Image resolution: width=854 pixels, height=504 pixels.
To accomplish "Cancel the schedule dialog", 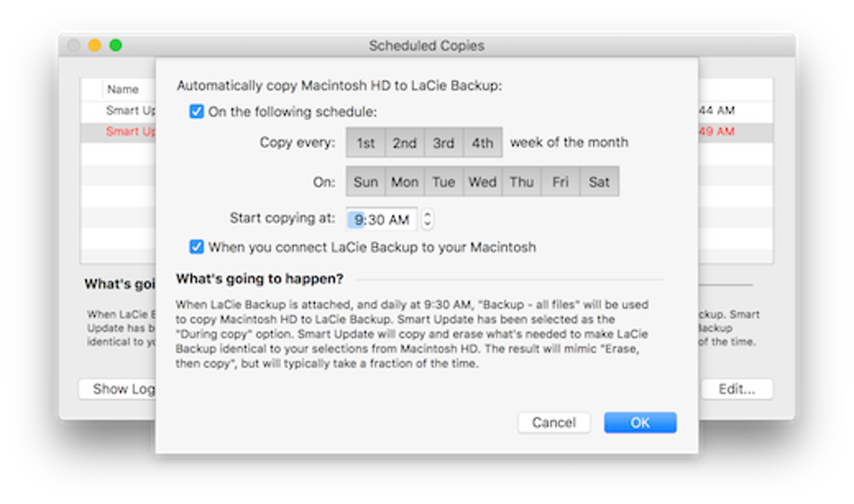I will pyautogui.click(x=554, y=423).
